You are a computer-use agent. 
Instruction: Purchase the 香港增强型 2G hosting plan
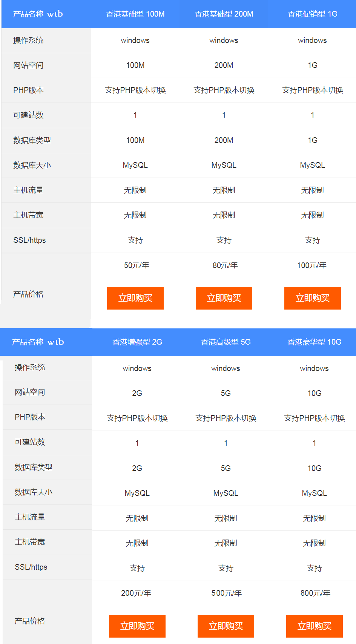coord(137,626)
